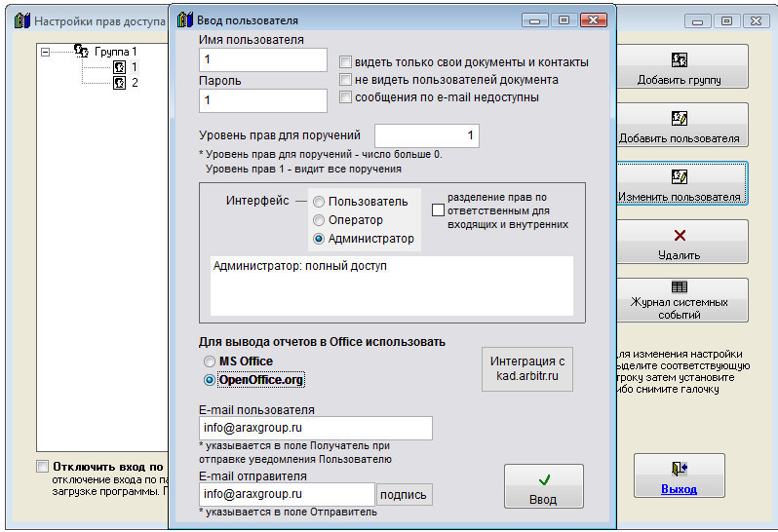Click the Выход link
Viewport: 778px width, 532px height.
click(x=680, y=489)
